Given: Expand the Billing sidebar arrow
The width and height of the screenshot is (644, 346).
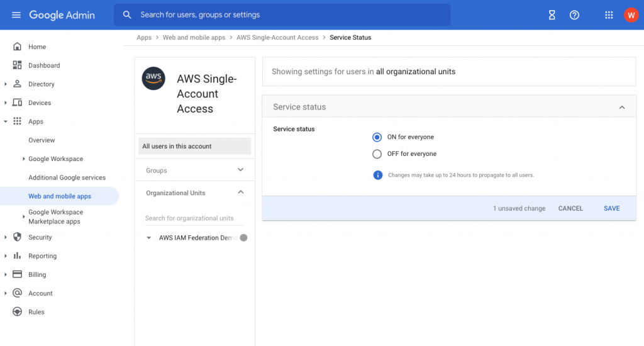Looking at the screenshot, I should (x=6, y=274).
